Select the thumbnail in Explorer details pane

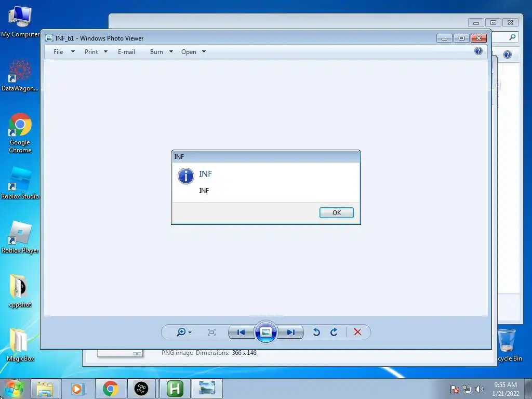pyautogui.click(x=120, y=353)
